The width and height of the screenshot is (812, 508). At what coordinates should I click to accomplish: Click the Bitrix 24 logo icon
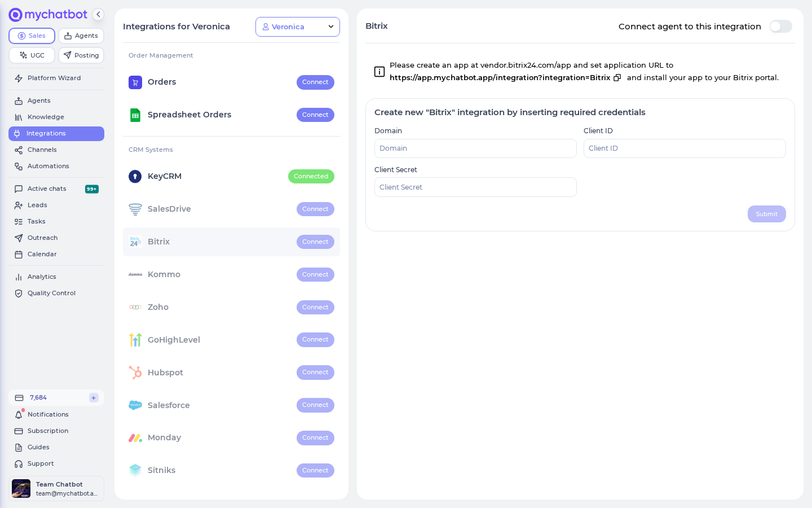click(135, 242)
